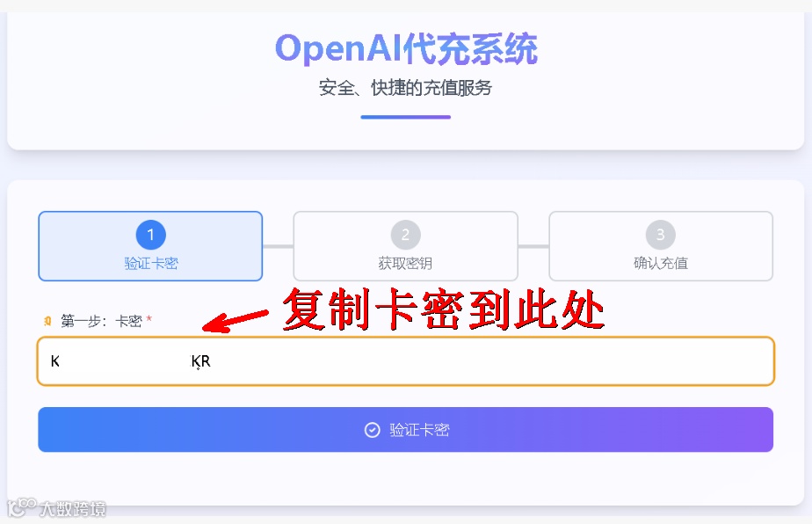Click the 第一步: 卡密 field label
This screenshot has height=524, width=812.
click(102, 321)
